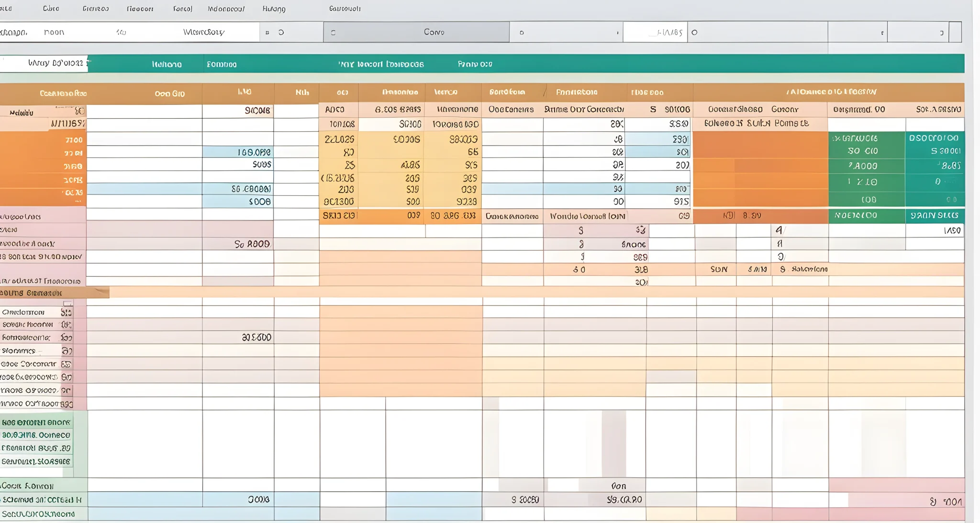Select the cell reading 'So 8000' in the pink rows

238,244
